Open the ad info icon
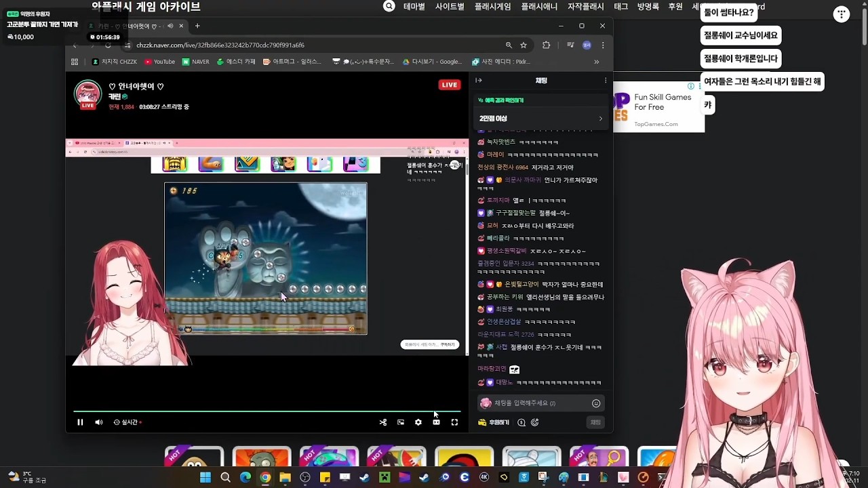 point(691,86)
